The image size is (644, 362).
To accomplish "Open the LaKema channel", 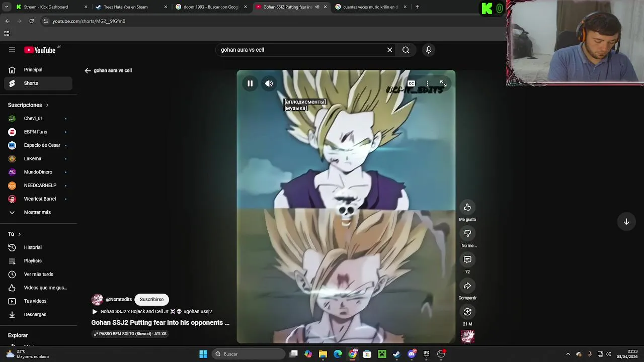I will click(x=38, y=159).
